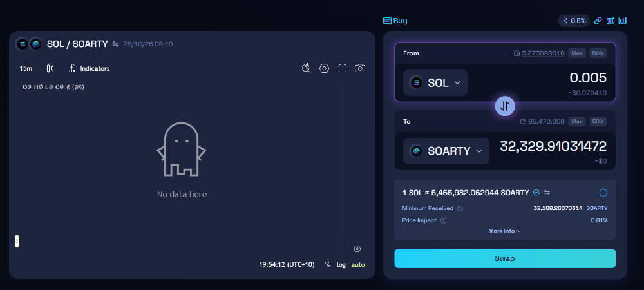The image size is (644, 290).
Task: Toggle log scale on the chart
Action: pos(341,264)
